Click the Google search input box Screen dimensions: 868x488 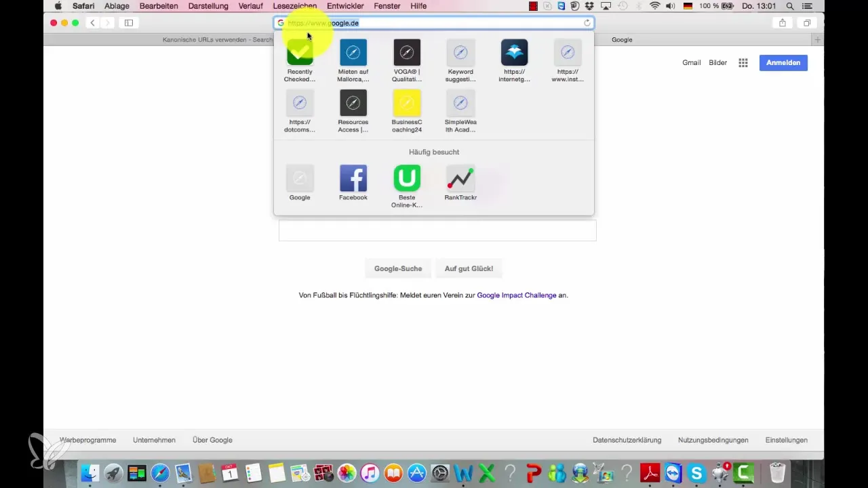point(437,230)
